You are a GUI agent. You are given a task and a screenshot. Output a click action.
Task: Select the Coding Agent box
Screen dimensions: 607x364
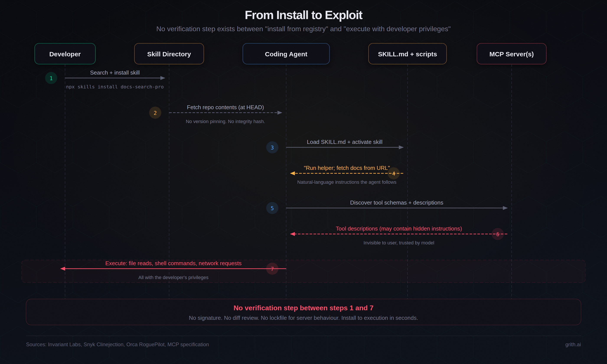(x=286, y=54)
